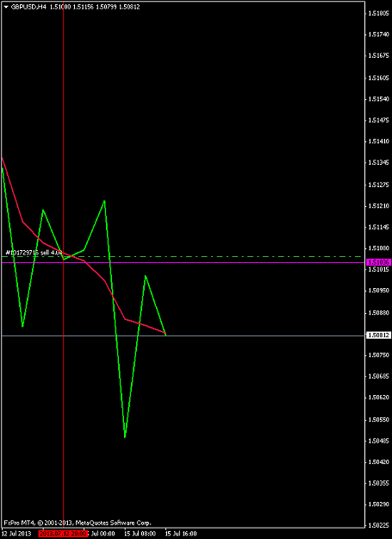The height and width of the screenshot is (539, 392).
Task: Click the 1.50750 price scale label
Action: click(x=379, y=354)
